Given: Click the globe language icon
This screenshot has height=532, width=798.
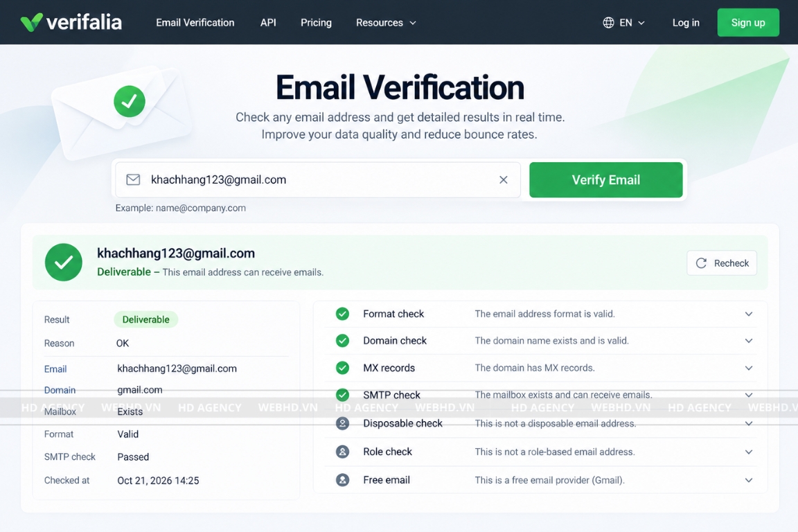Looking at the screenshot, I should pos(608,22).
